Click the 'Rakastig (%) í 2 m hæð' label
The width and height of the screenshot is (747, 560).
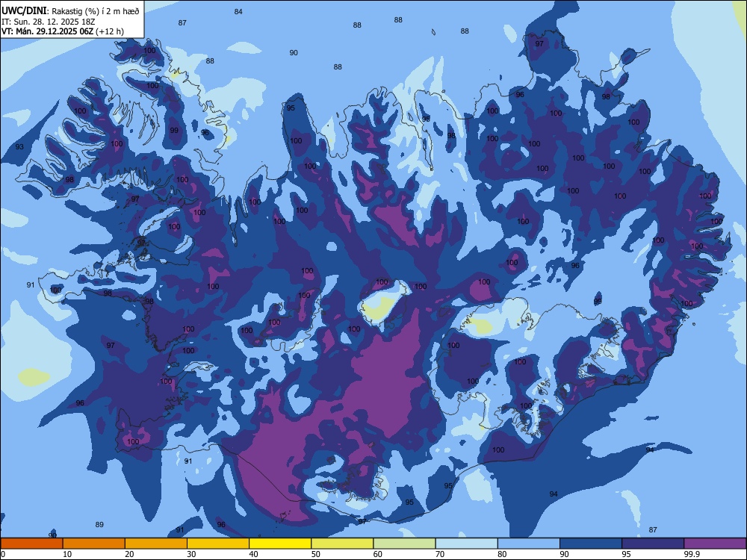pyautogui.click(x=96, y=11)
